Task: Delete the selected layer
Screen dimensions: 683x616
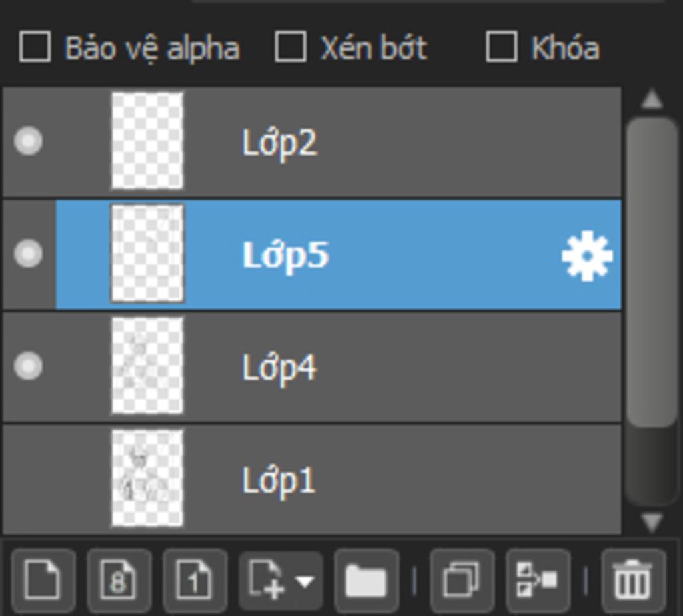Action: point(632,579)
